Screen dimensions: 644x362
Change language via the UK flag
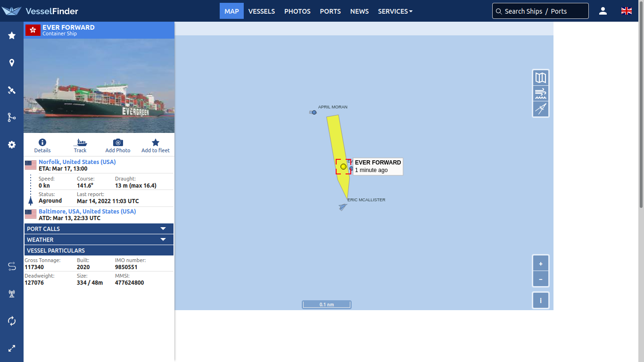coord(627,11)
